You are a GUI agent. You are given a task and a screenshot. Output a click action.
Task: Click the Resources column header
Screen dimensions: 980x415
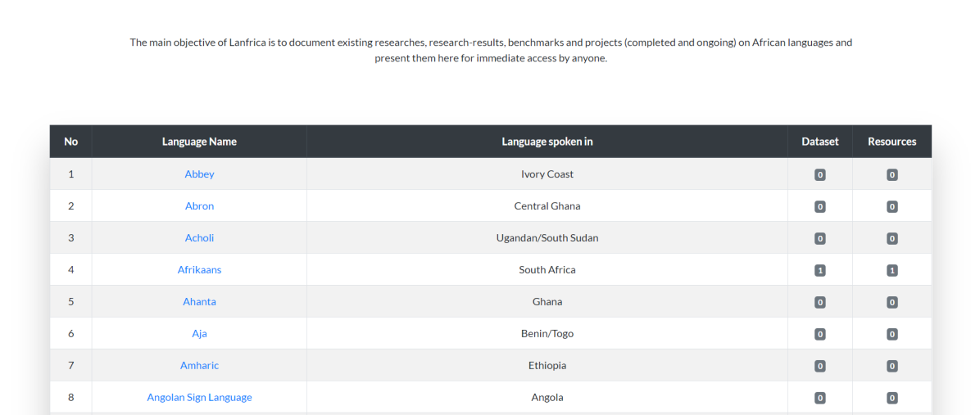click(x=892, y=142)
